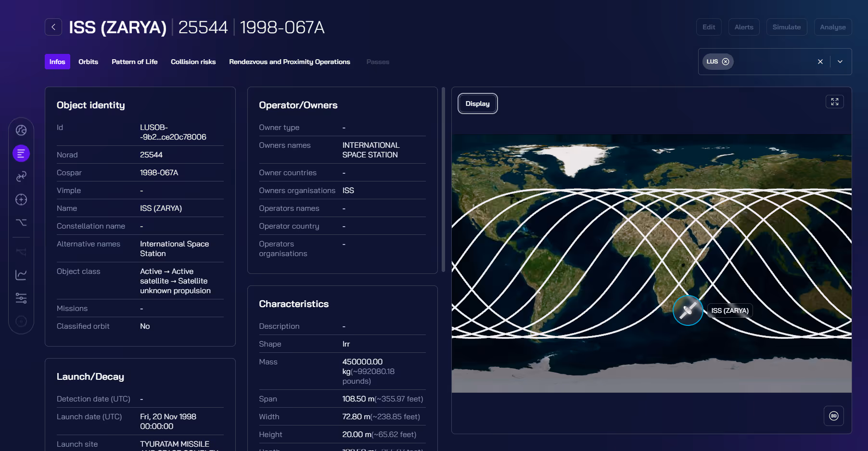This screenshot has height=451, width=868.
Task: Click the Width value 72.80 m
Action: (357, 416)
